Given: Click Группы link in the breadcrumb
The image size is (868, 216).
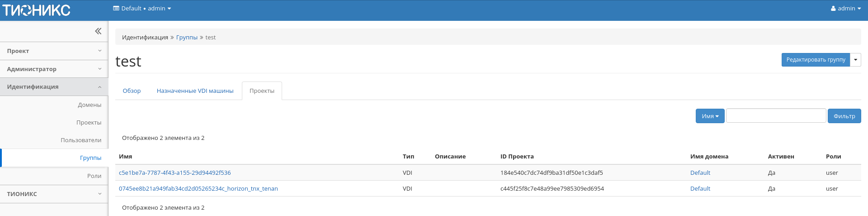Looking at the screenshot, I should point(187,38).
